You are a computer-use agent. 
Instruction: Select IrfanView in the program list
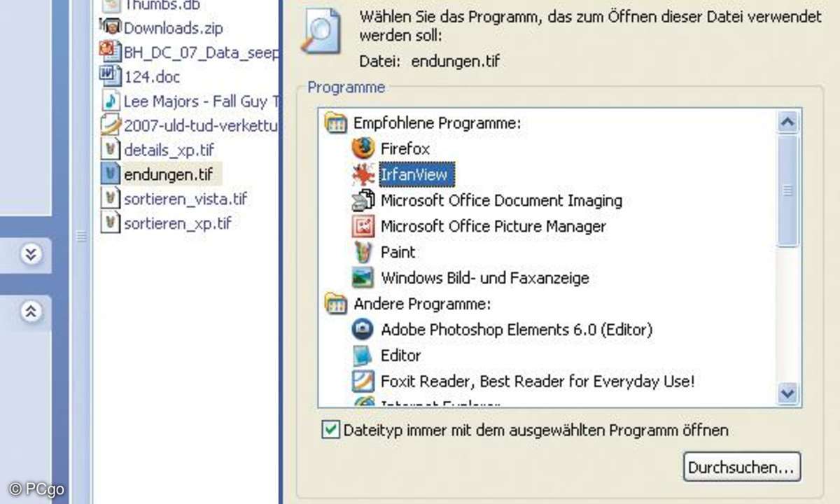[x=417, y=174]
